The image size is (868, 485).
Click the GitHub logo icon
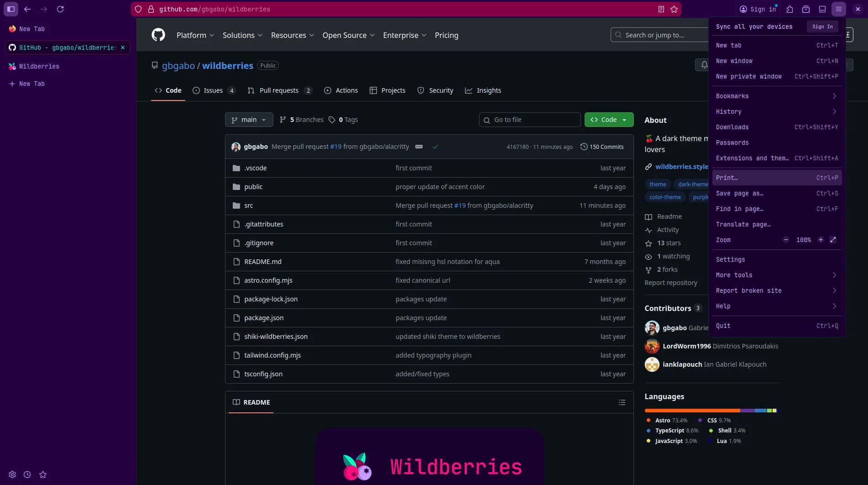[158, 35]
